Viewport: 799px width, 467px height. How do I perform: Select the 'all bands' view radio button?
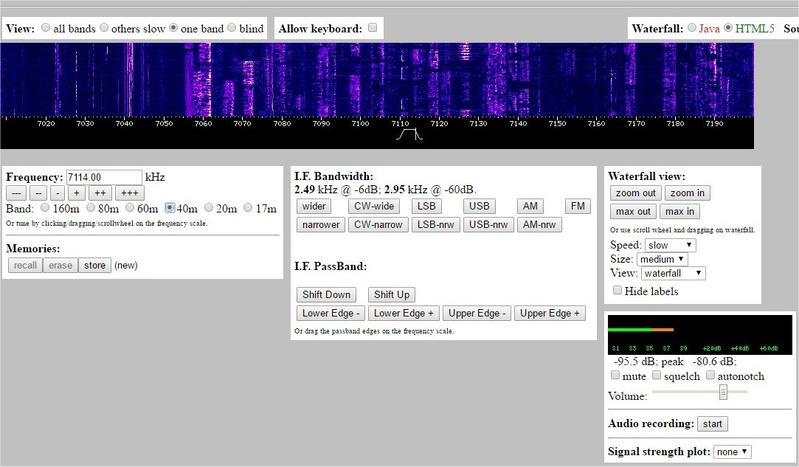(x=45, y=28)
